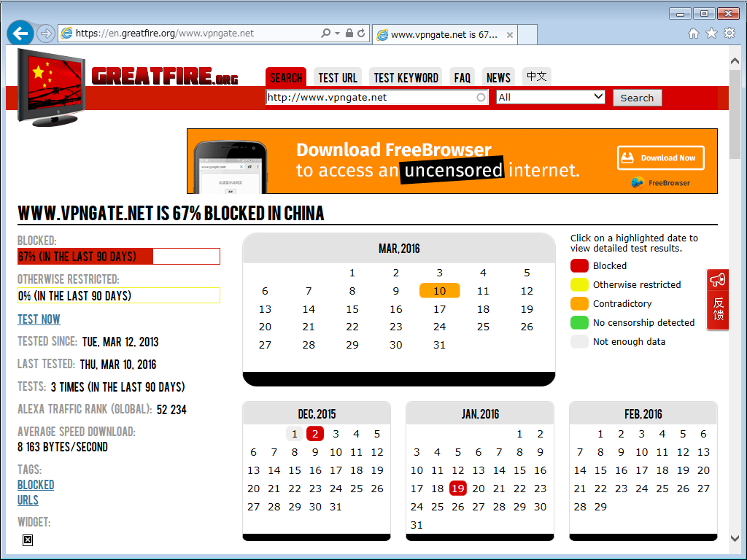Open highlighted December 2 blocked result
The image size is (747, 560).
coord(315,434)
